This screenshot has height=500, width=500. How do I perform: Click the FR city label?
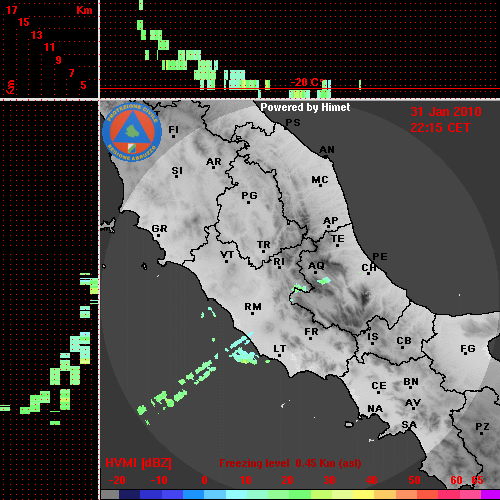click(x=311, y=332)
